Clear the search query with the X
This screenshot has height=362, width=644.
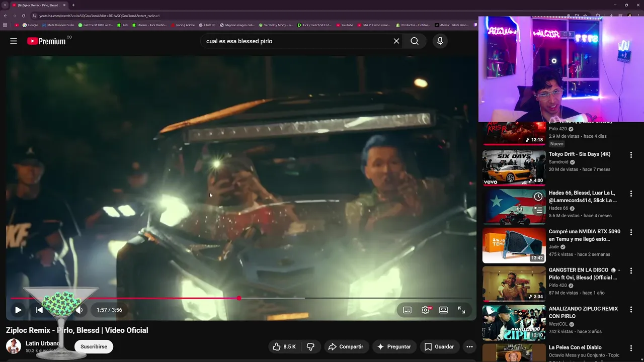click(396, 41)
